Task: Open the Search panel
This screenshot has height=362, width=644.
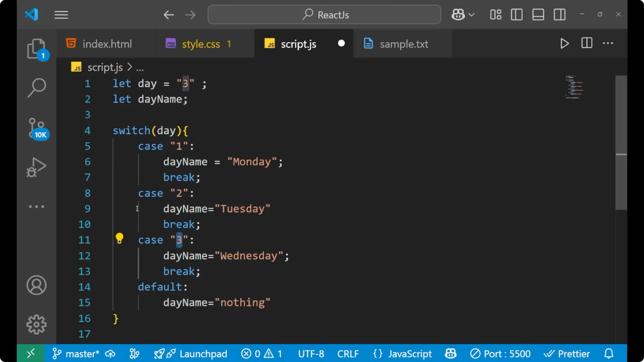Action: [x=37, y=88]
